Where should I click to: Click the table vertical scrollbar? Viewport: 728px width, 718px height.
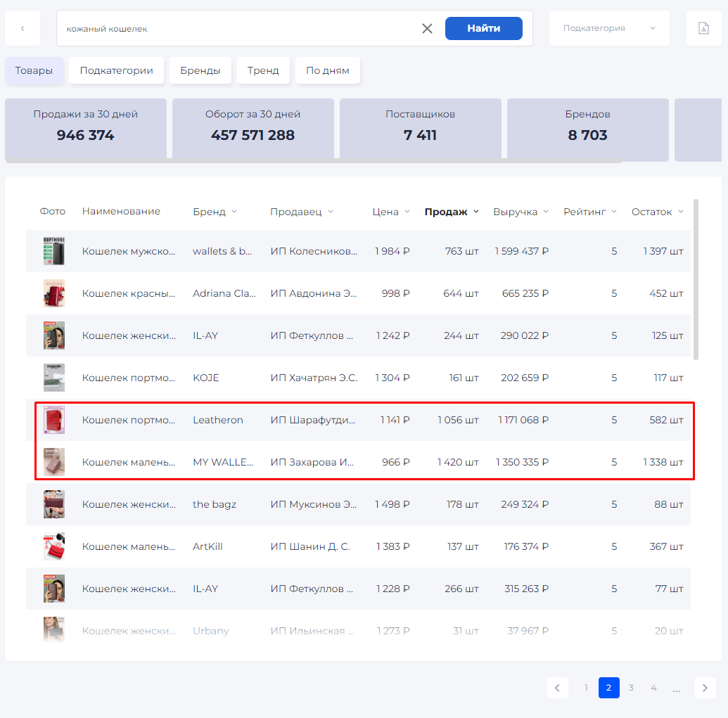click(696, 279)
